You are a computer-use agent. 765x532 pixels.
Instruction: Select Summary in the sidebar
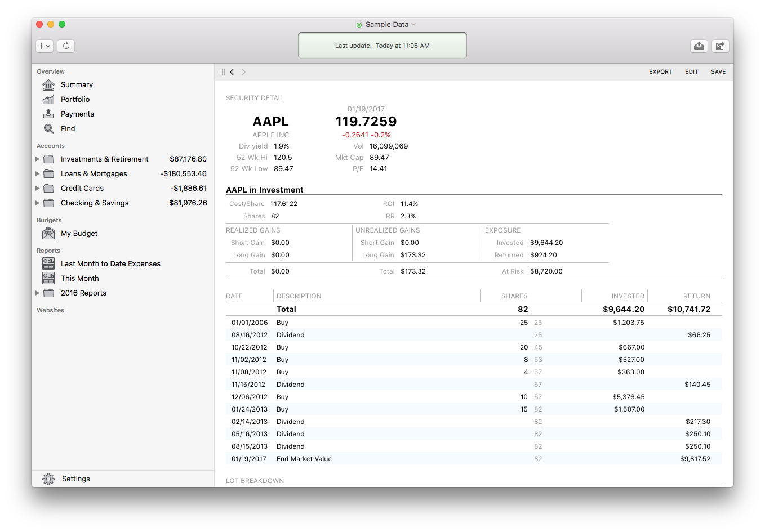tap(77, 85)
